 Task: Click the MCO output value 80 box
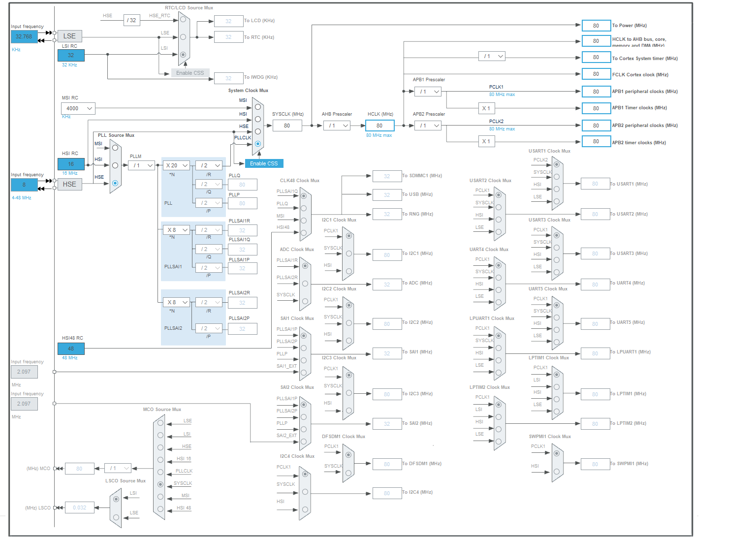coord(79,469)
